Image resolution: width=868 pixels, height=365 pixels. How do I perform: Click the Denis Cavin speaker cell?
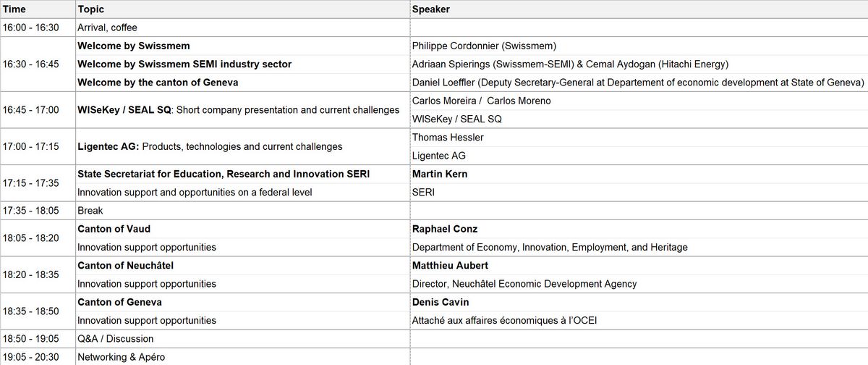441,302
